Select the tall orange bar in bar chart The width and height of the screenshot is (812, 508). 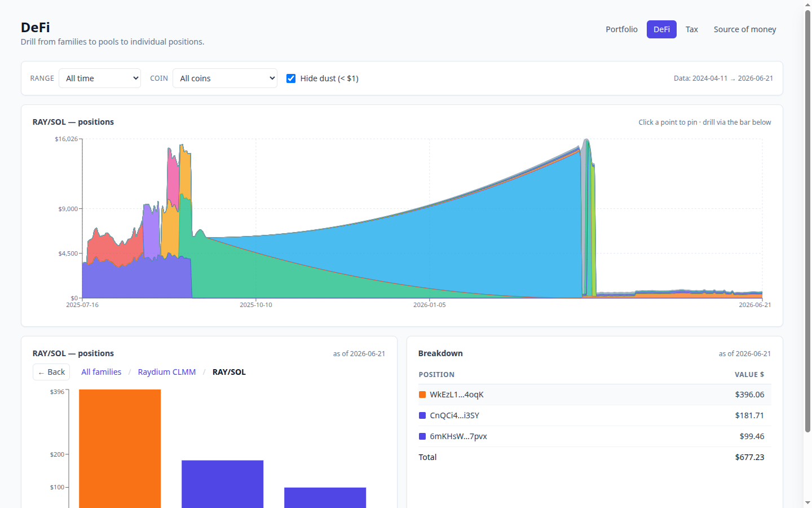[x=120, y=449]
